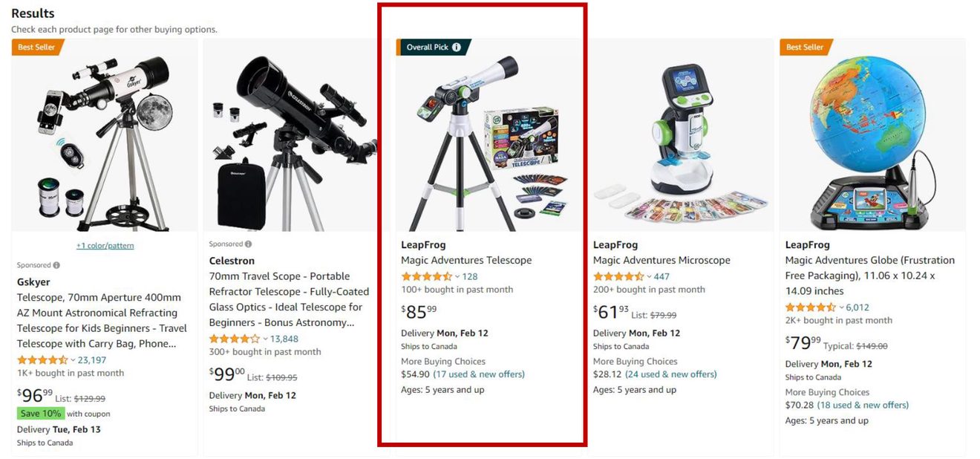Click the star rating of Magic Adventures Telescope
The image size is (980, 459).
pos(426,276)
